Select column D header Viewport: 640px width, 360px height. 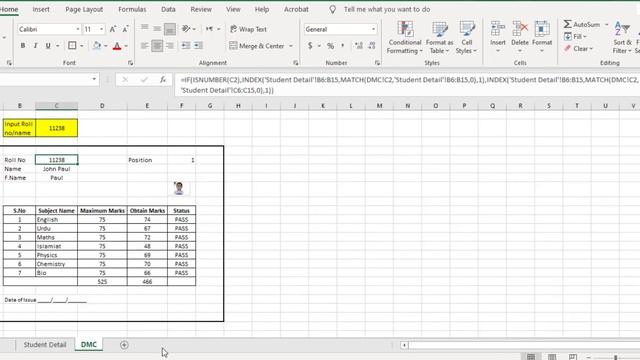(x=102, y=106)
